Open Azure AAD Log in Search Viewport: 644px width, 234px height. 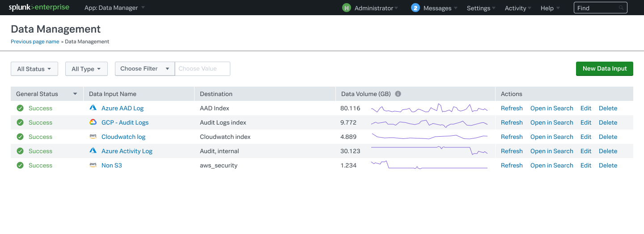point(551,108)
